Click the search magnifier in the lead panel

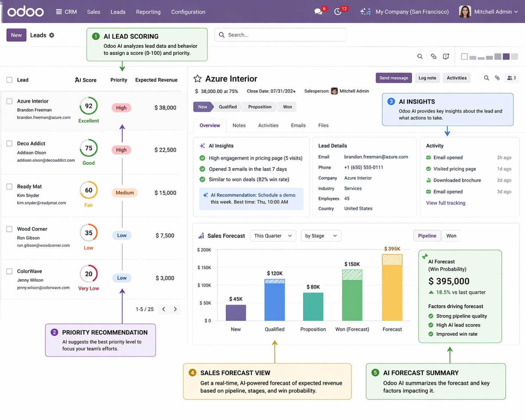coord(486,78)
